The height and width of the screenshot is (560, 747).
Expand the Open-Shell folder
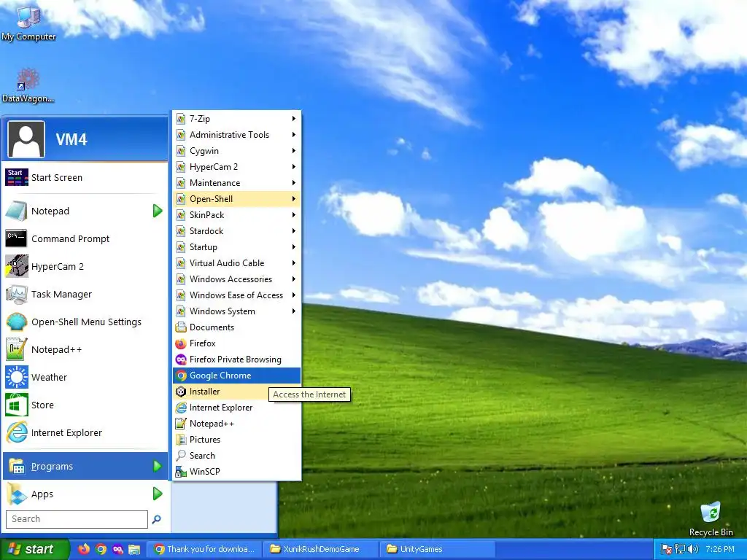pos(237,198)
